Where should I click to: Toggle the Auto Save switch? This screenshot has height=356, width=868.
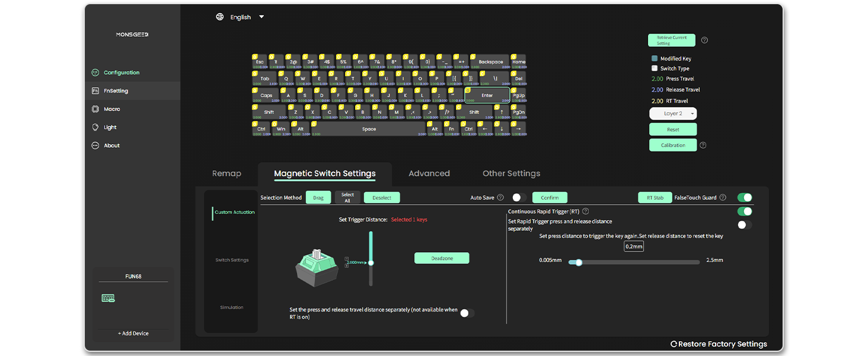pos(519,198)
